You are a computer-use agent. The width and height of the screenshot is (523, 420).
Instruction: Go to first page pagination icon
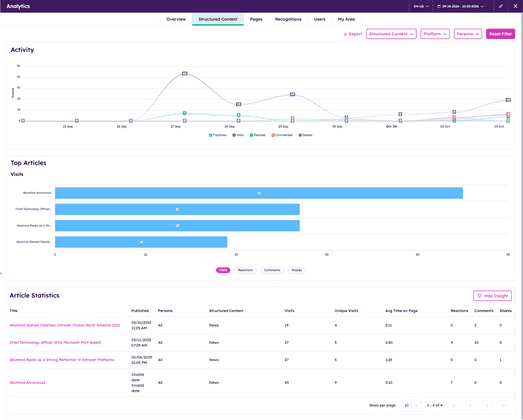(x=454, y=406)
